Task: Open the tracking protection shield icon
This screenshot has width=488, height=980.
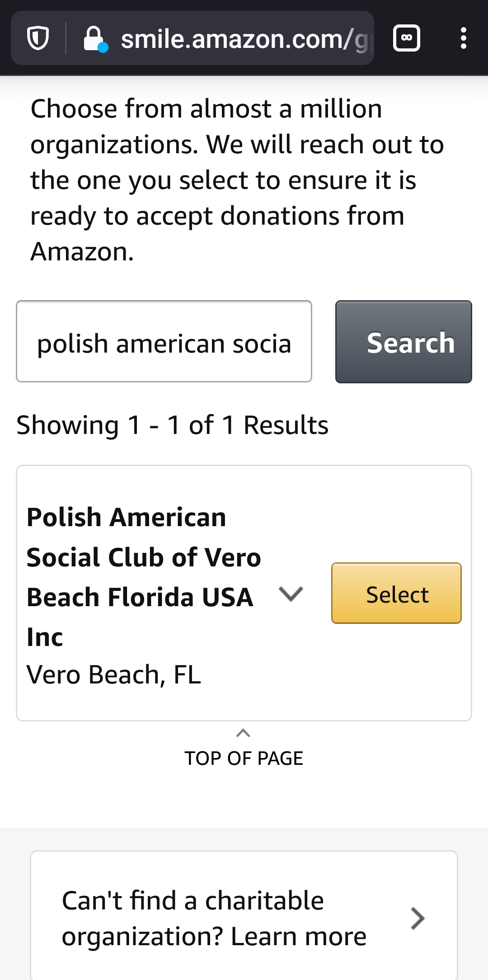Action: click(38, 38)
